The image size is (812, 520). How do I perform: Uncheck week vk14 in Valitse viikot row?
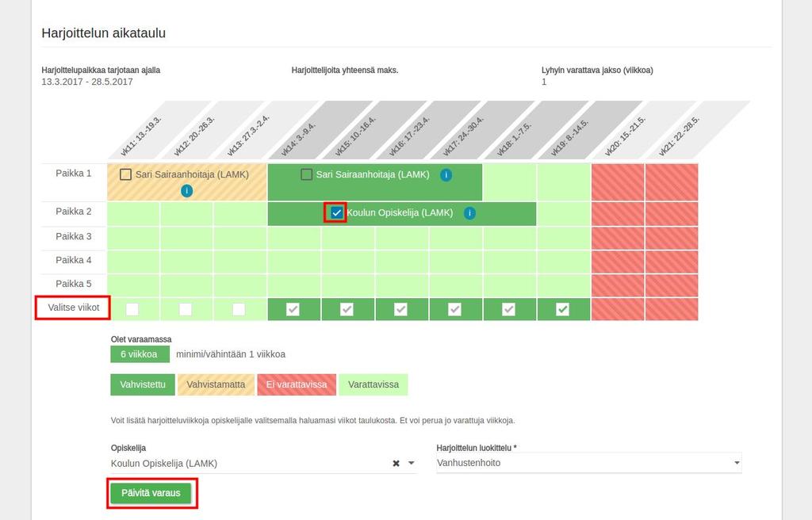pyautogui.click(x=293, y=309)
